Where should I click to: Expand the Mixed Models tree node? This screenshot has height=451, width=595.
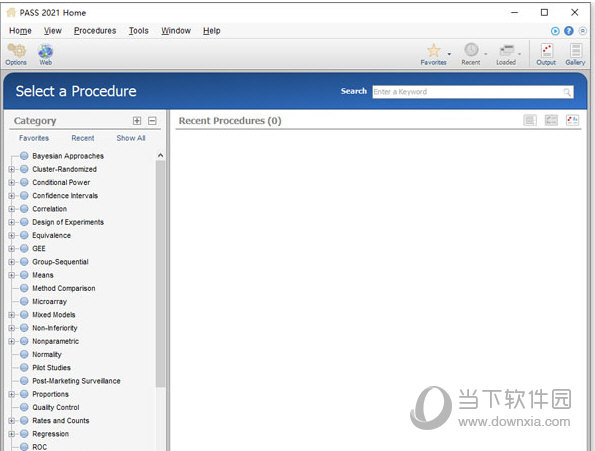pos(11,315)
